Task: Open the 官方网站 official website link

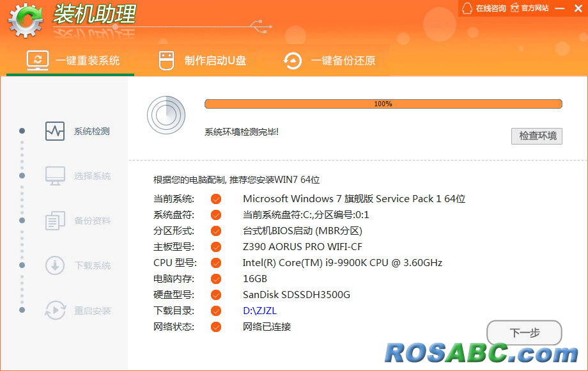Action: pyautogui.click(x=535, y=8)
